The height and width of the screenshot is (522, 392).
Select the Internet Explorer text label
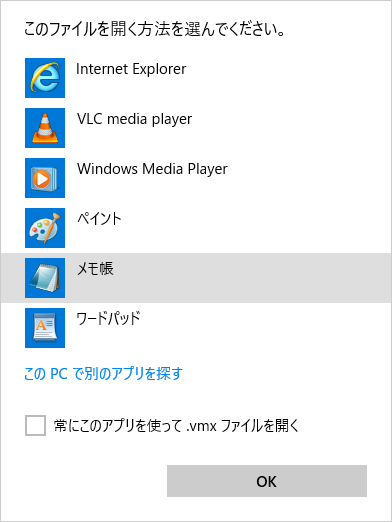[131, 69]
